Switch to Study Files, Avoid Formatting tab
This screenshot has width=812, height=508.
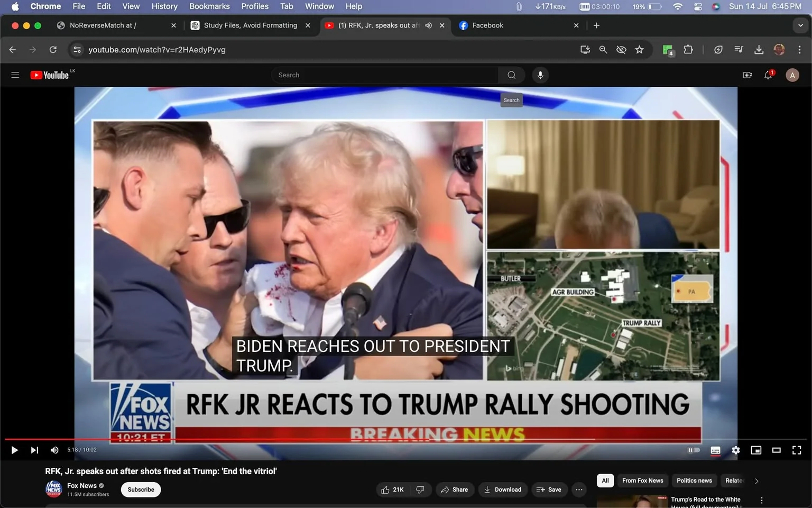(x=251, y=25)
